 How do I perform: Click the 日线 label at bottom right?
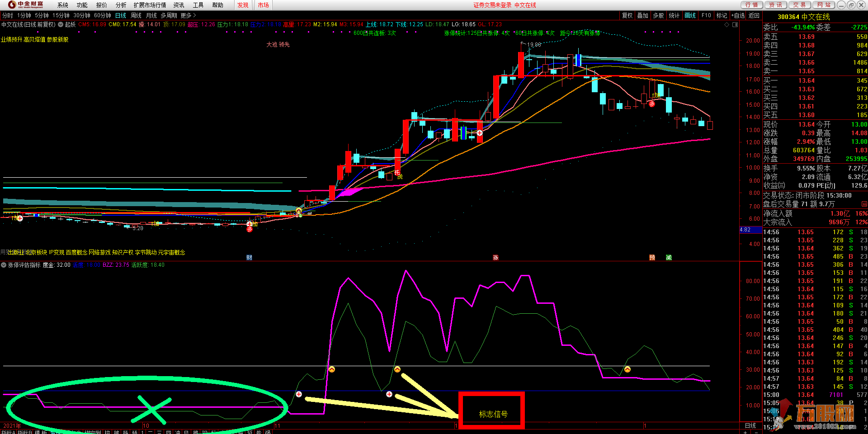click(750, 425)
